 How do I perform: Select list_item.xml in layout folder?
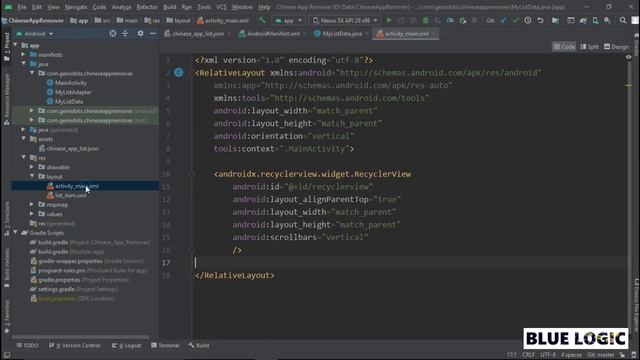coord(71,196)
